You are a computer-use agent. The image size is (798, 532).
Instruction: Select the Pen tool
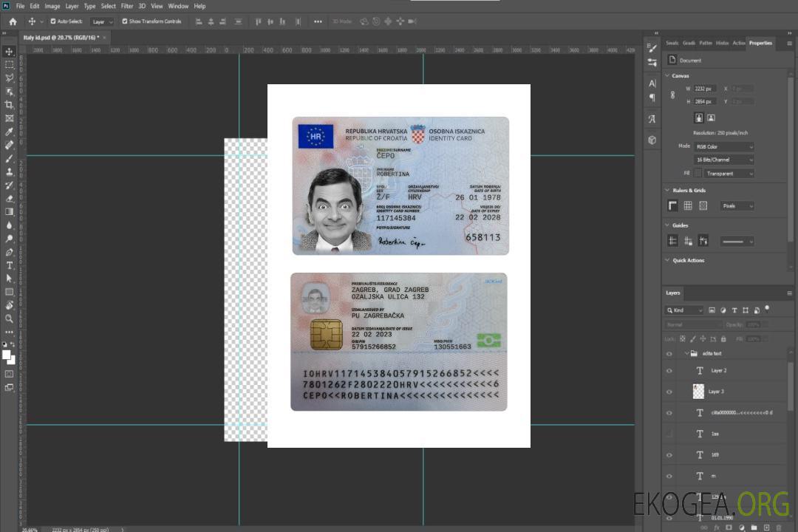point(9,252)
